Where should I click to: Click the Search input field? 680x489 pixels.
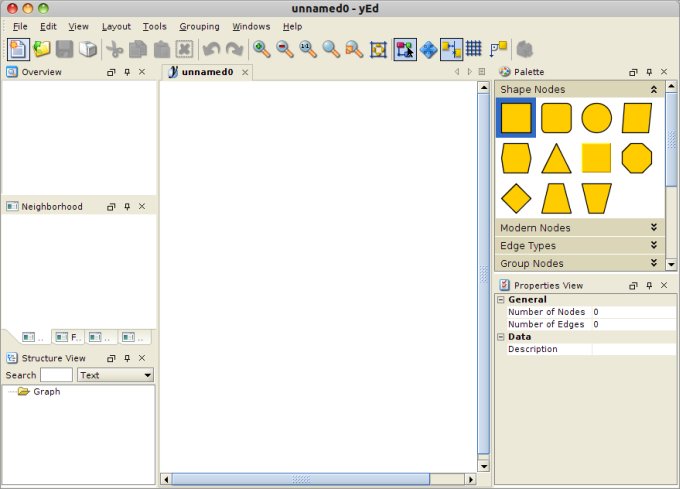(56, 375)
